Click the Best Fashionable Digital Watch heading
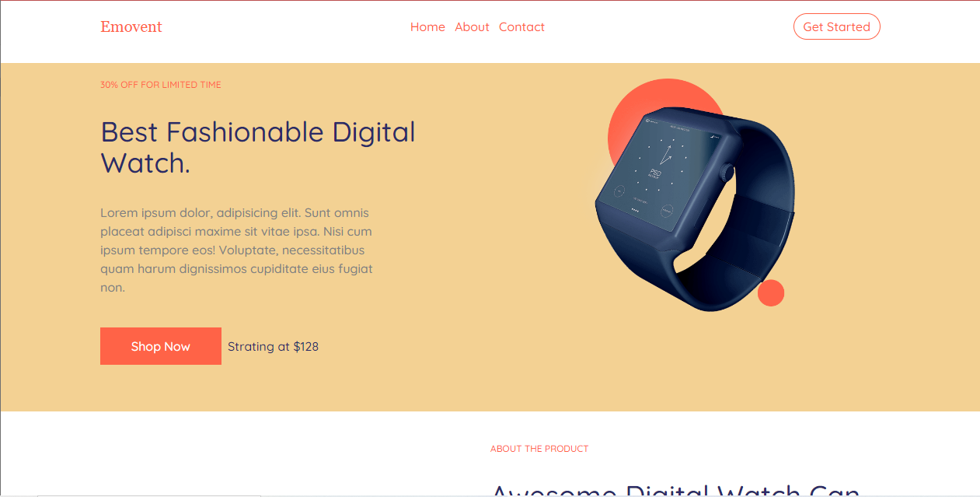This screenshot has height=497, width=980. click(258, 147)
